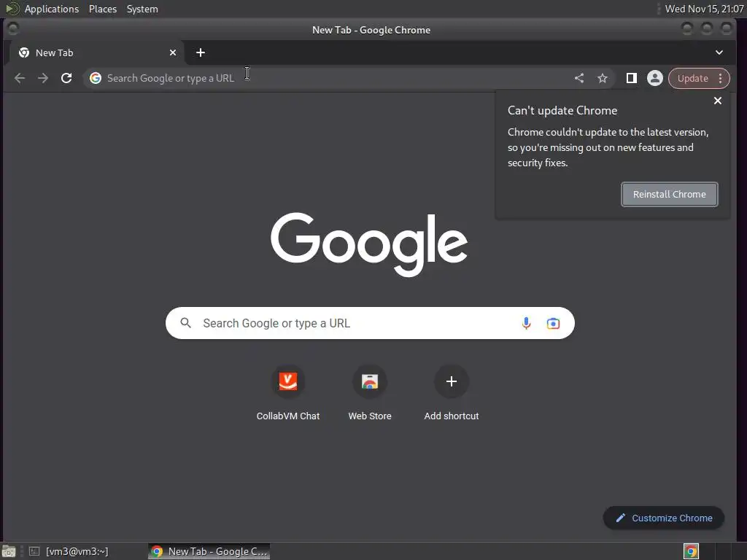This screenshot has width=747, height=560.
Task: Reload the page with the refresh icon
Action: (x=66, y=78)
